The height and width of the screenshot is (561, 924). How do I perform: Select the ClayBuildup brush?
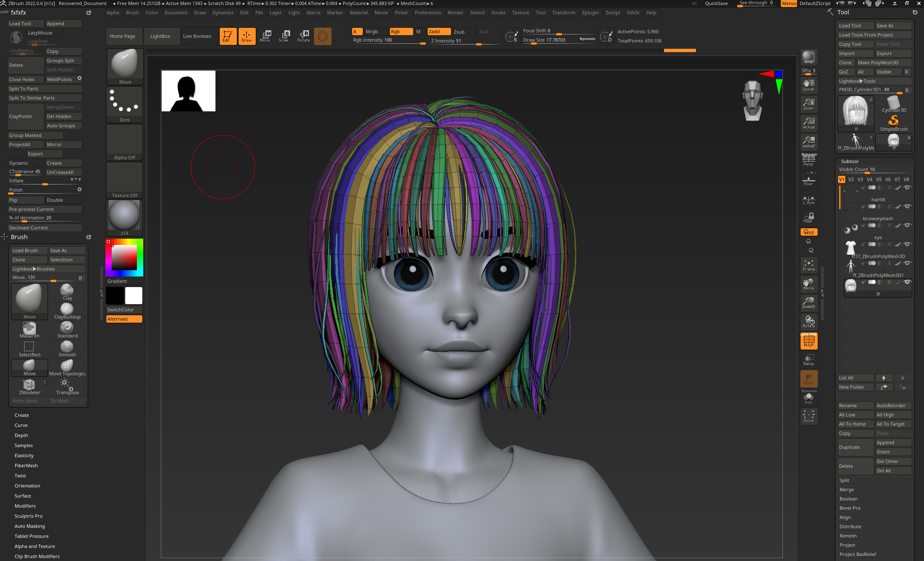(x=67, y=311)
